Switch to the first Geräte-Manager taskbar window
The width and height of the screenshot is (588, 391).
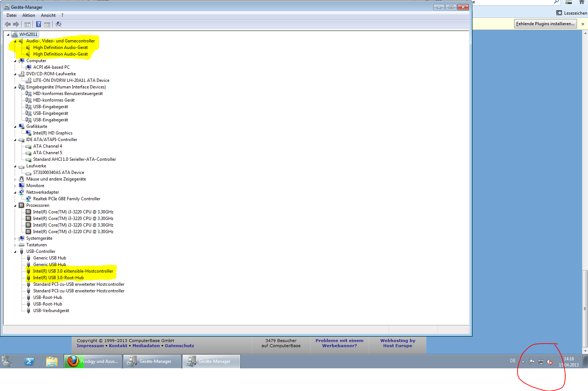152,361
